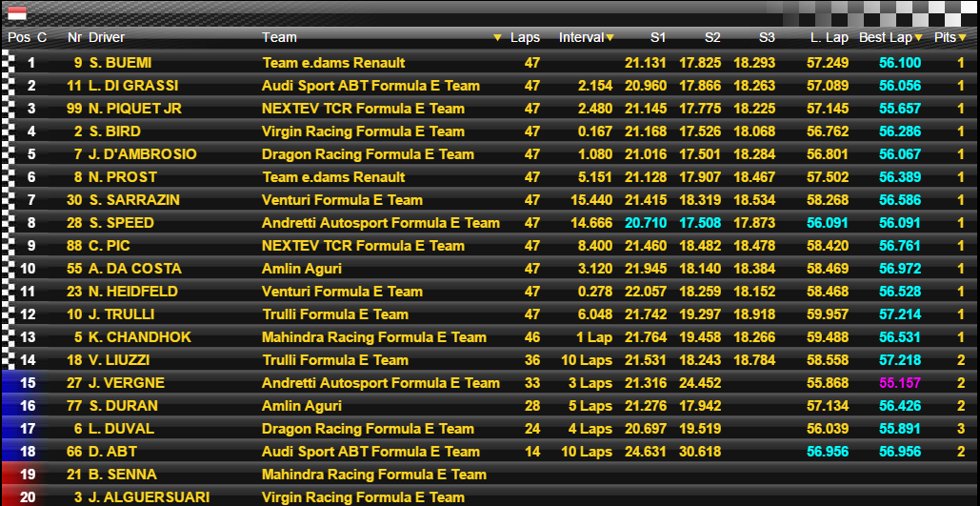980x506 pixels.
Task: Click Team e.dams Renault in N. PROST's row
Action: click(x=333, y=177)
